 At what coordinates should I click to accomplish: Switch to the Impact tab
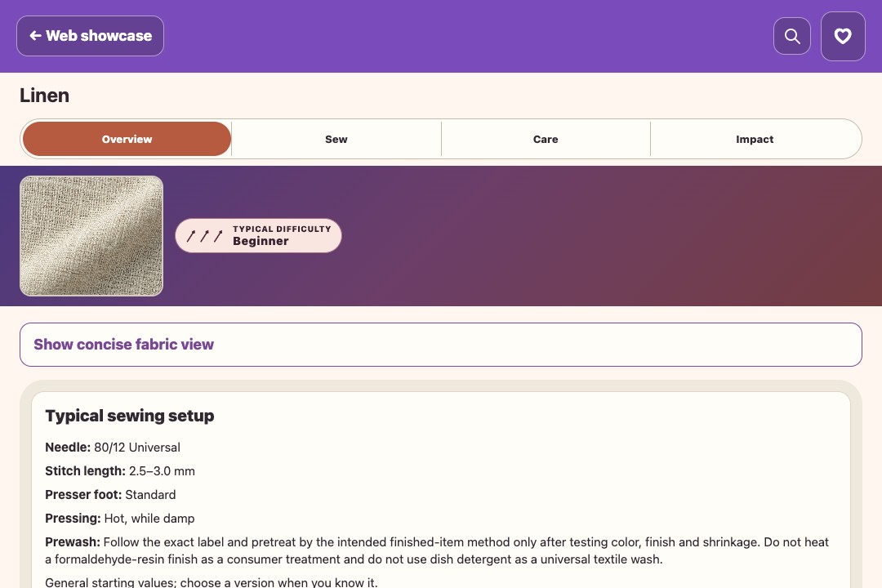pyautogui.click(x=755, y=139)
